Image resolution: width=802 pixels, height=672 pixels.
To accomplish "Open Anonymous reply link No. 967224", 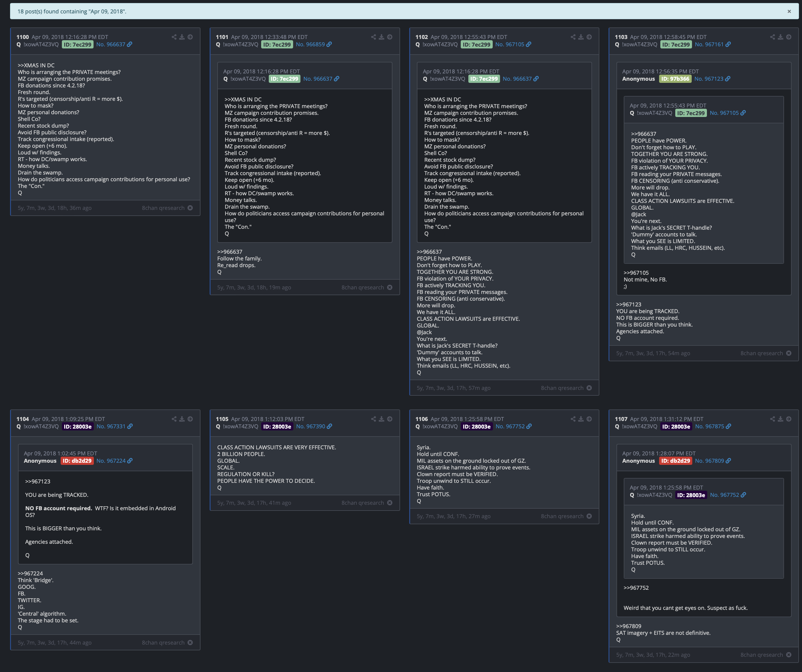I will [115, 461].
